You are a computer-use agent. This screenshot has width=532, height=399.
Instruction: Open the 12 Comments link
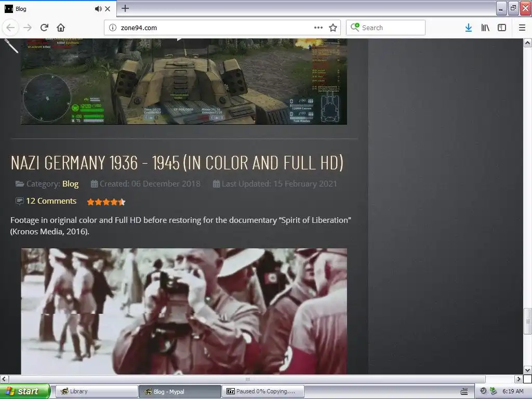pos(51,201)
